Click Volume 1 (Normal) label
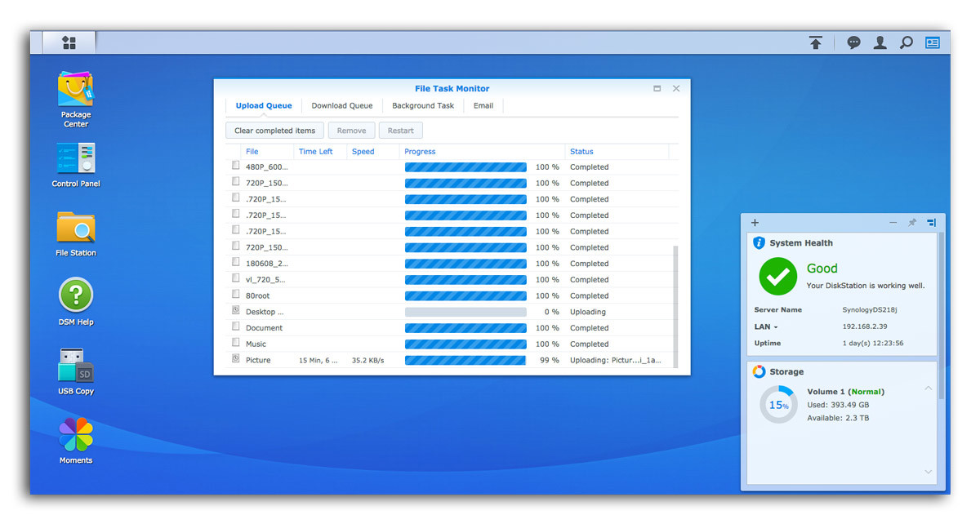 click(845, 392)
